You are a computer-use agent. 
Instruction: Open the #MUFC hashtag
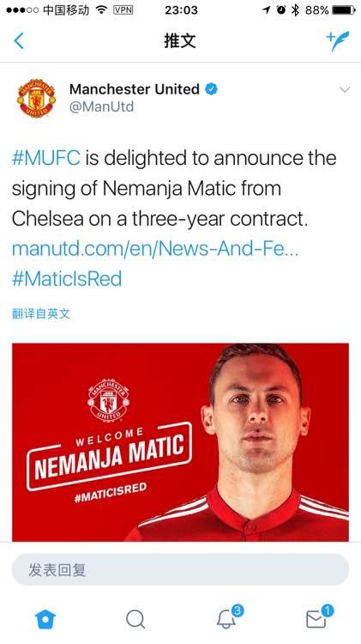46,158
